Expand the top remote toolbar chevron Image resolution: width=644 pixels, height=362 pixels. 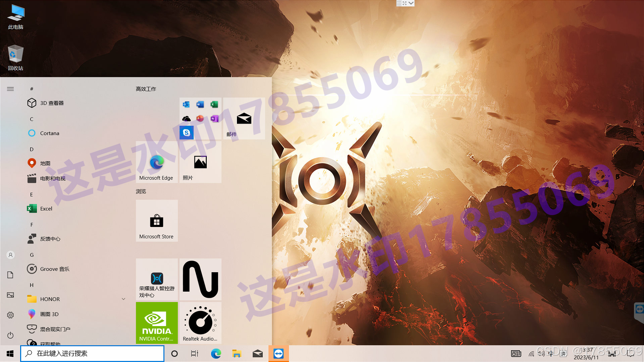pos(411,3)
